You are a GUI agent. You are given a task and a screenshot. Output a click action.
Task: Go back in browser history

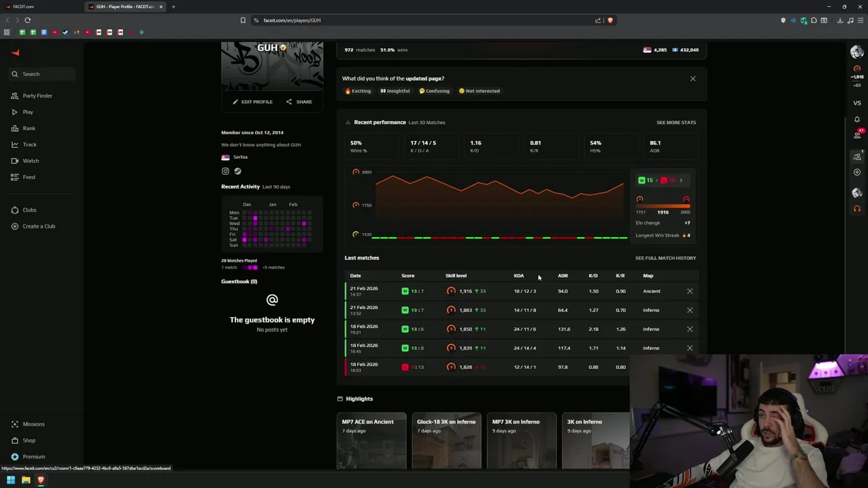click(7, 20)
